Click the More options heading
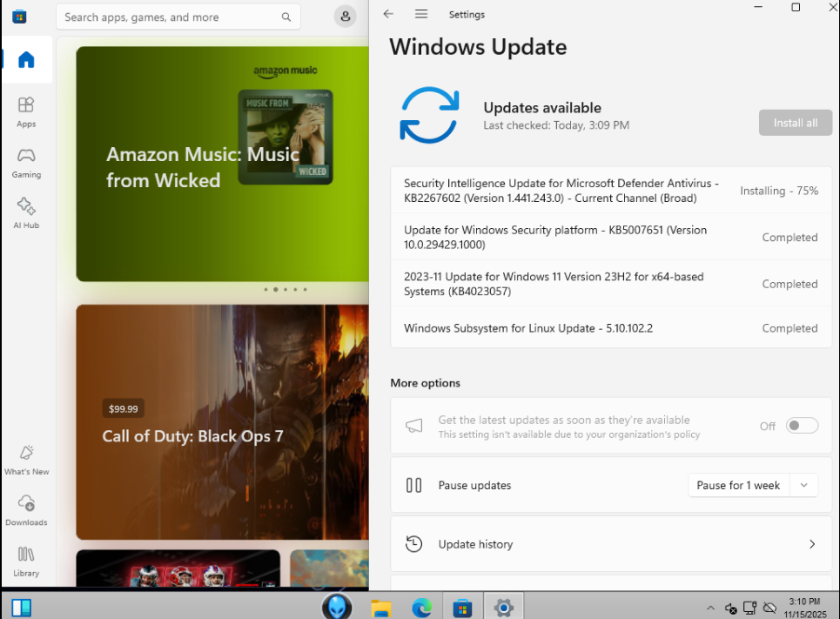Viewport: 840px width, 619px height. pyautogui.click(x=425, y=383)
